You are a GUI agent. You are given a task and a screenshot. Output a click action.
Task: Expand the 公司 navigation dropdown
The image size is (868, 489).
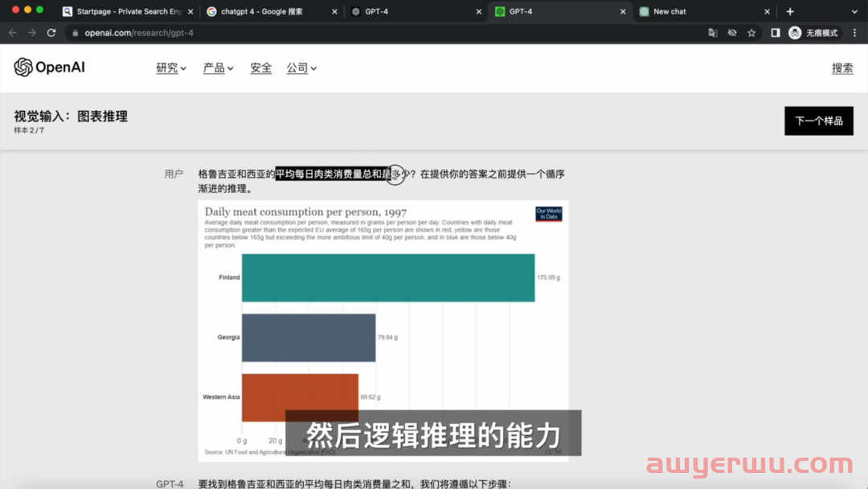[x=301, y=68]
